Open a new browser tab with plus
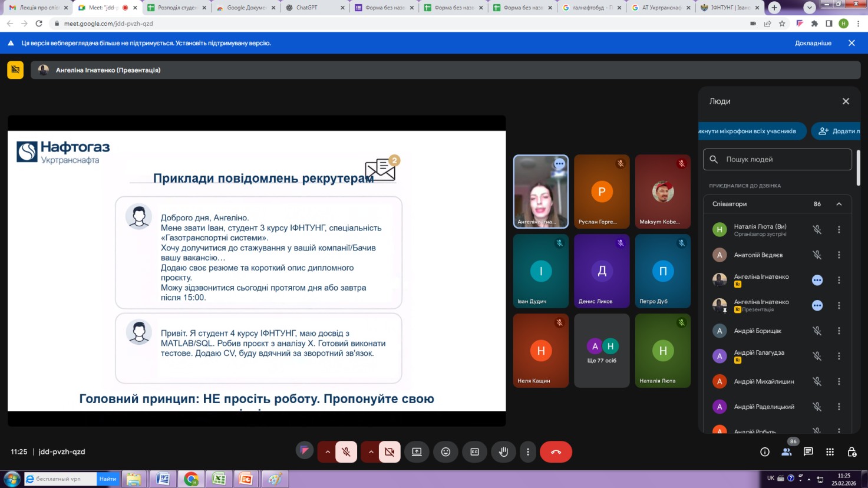The image size is (868, 488). [774, 8]
